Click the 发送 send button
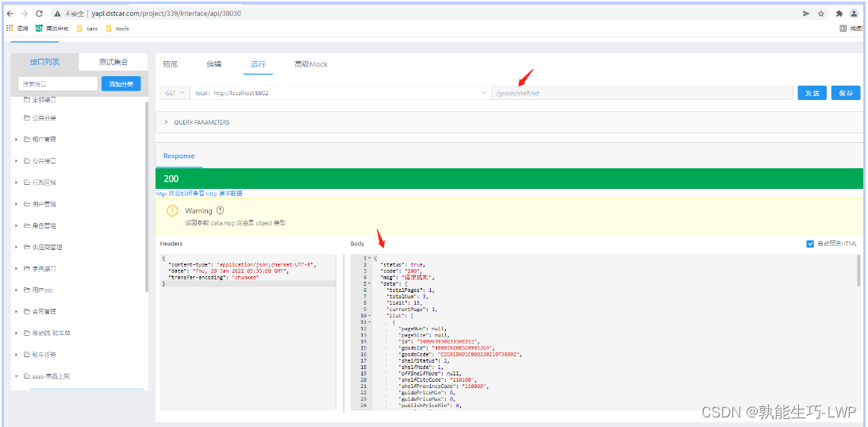Screen dimensions: 868x427 pos(812,93)
